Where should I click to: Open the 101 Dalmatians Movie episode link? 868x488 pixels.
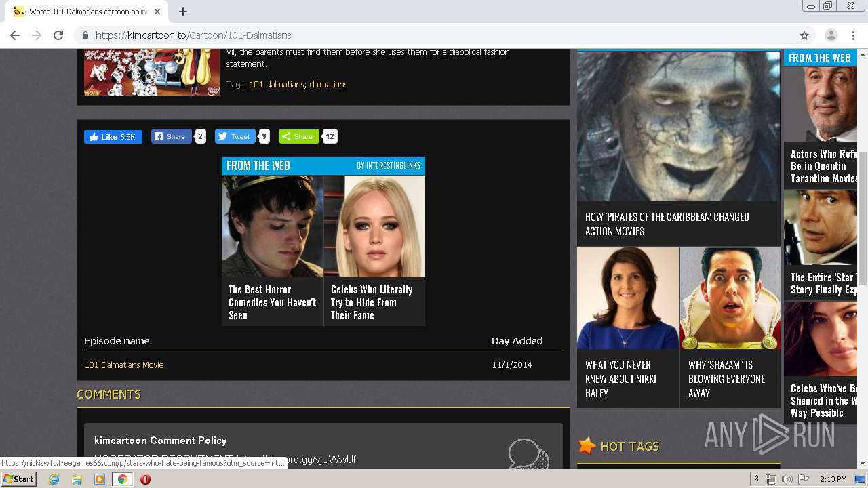pos(124,365)
